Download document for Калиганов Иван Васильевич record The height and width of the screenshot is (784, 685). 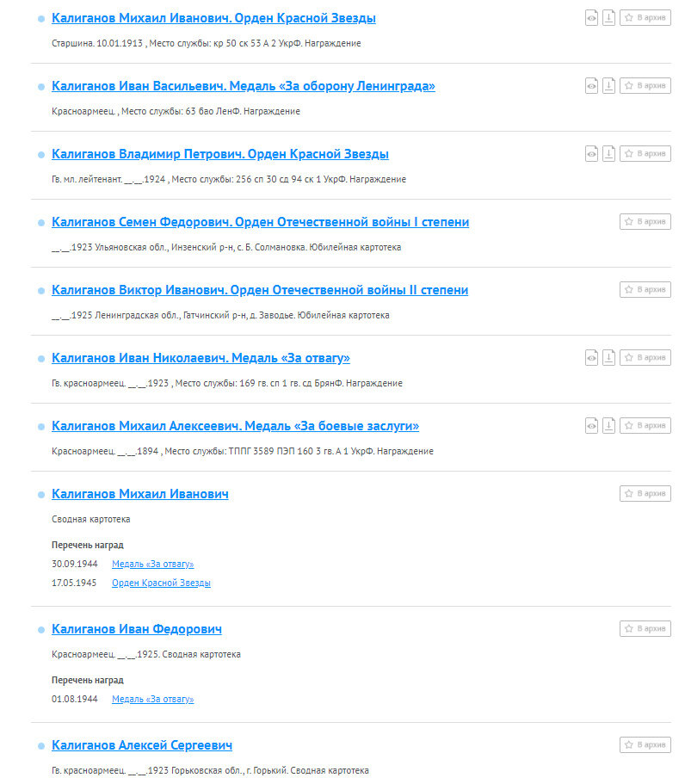point(608,86)
